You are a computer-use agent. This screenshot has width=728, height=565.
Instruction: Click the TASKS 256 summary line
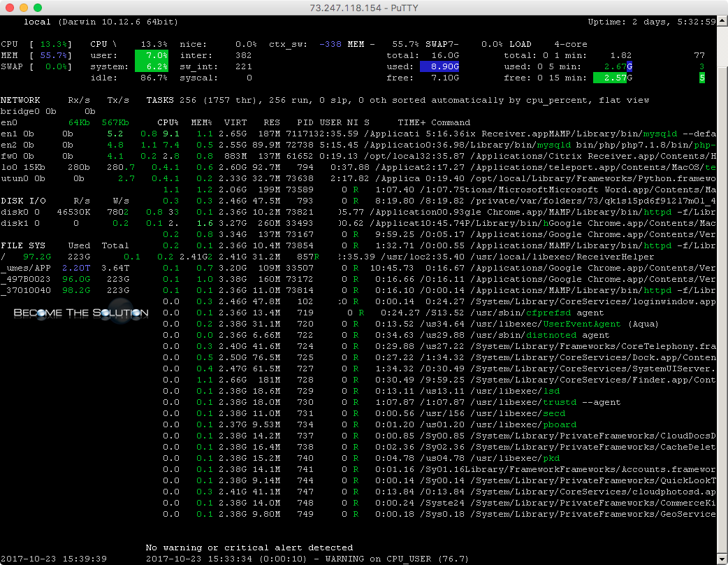[x=398, y=101]
